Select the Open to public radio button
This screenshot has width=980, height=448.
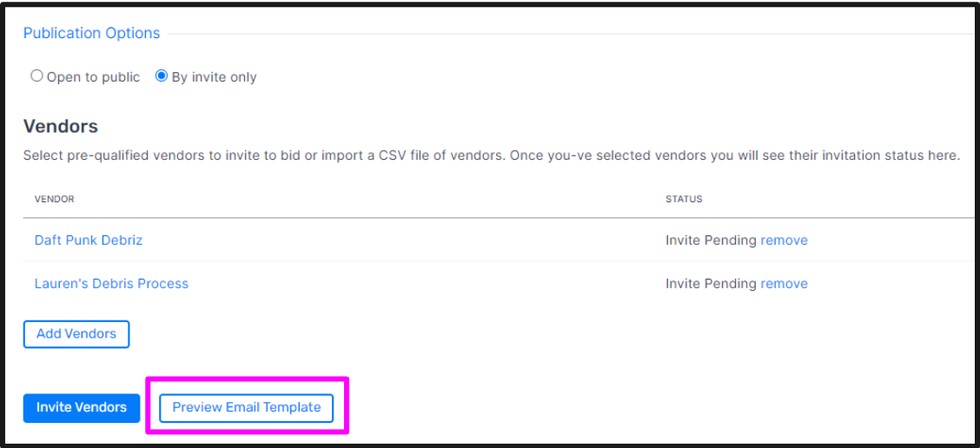36,76
